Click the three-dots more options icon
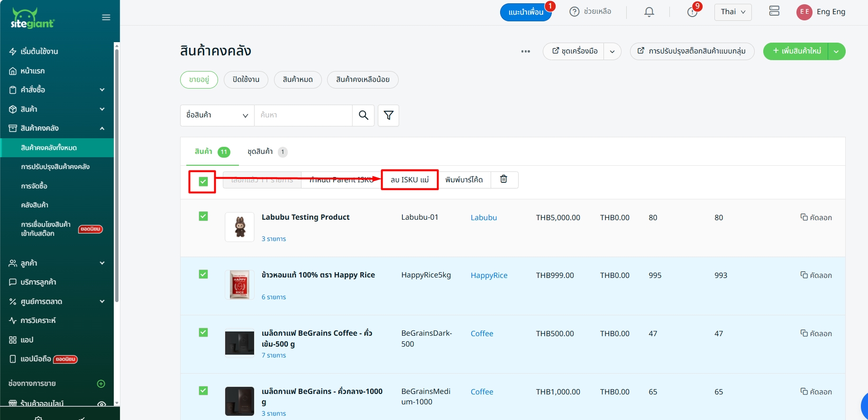Viewport: 868px width, 420px height. click(x=525, y=51)
